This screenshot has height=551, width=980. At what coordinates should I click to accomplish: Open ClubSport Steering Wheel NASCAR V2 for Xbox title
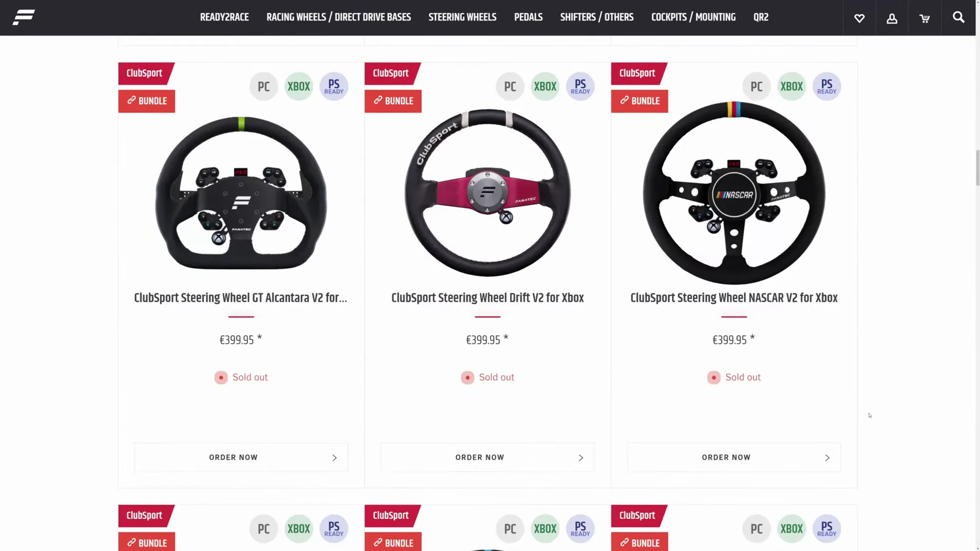tap(734, 298)
